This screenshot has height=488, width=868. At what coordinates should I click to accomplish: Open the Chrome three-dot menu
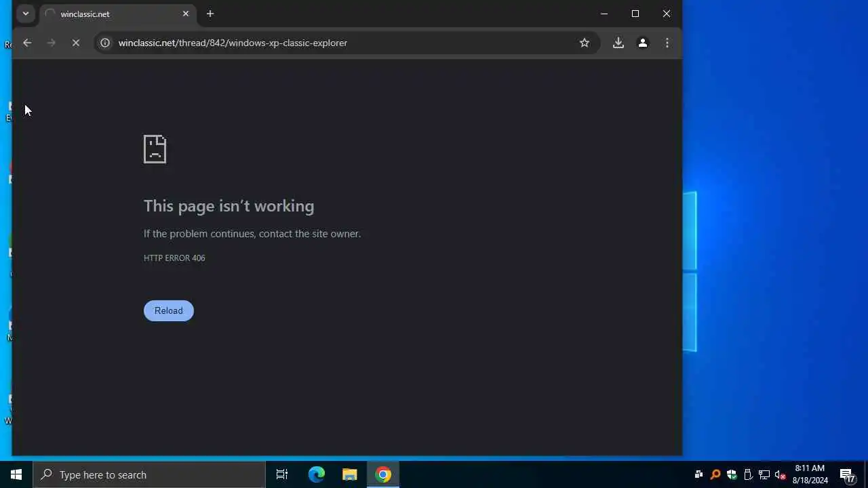coord(667,43)
